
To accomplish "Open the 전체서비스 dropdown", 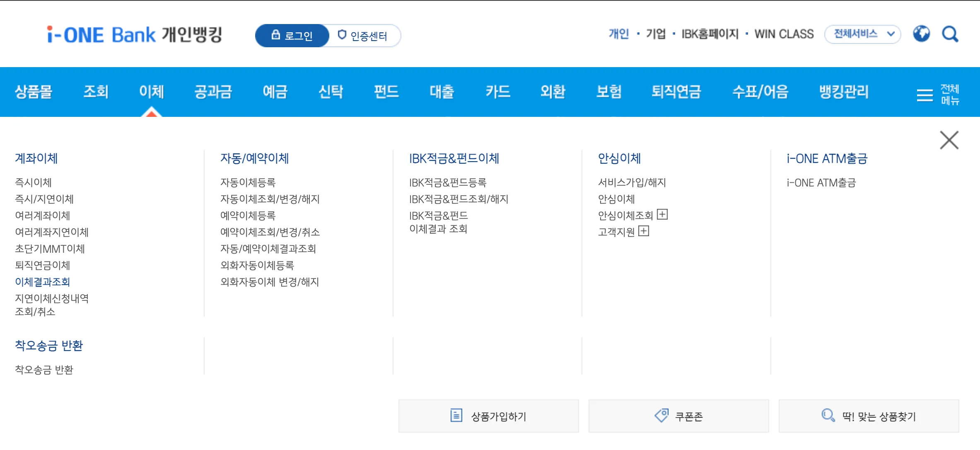I will (862, 34).
